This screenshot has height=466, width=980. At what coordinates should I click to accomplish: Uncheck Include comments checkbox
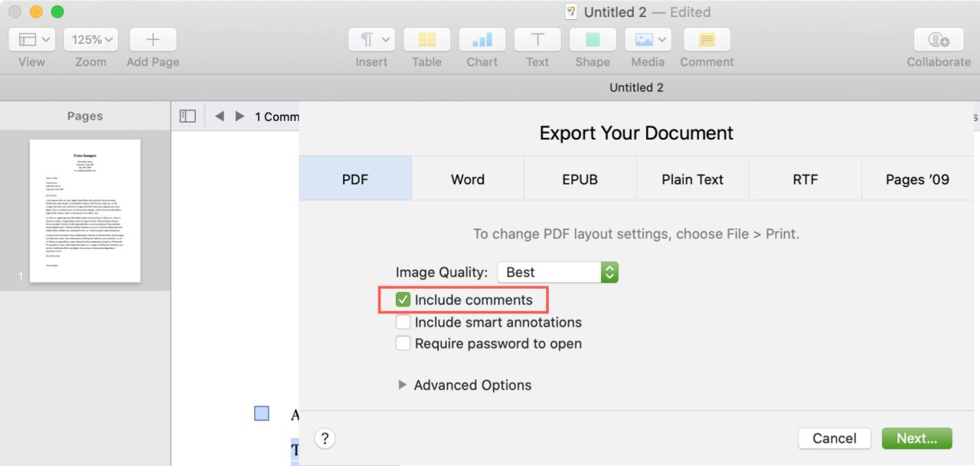(403, 300)
